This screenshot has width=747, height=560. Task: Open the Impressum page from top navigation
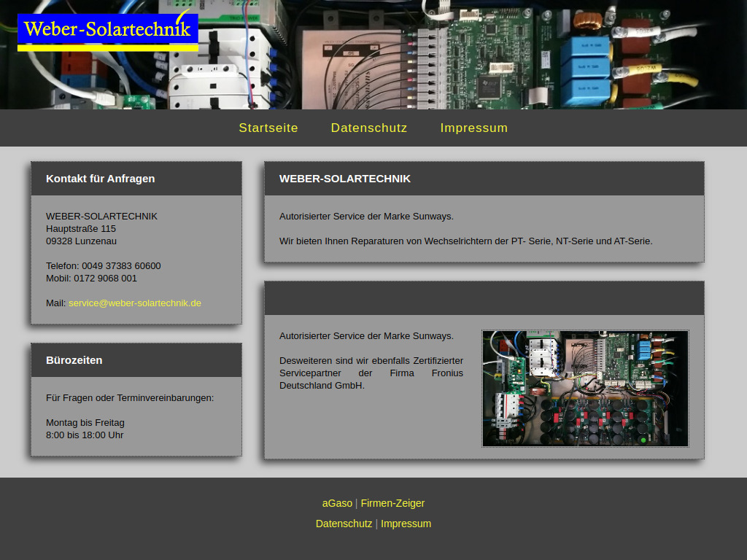click(473, 128)
